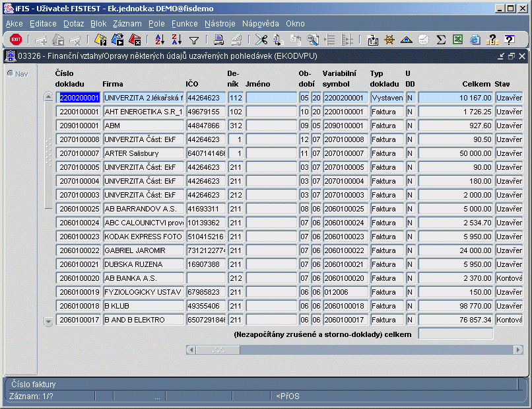532x409 pixels.
Task: Click document number 2090100001
Action: click(79, 126)
